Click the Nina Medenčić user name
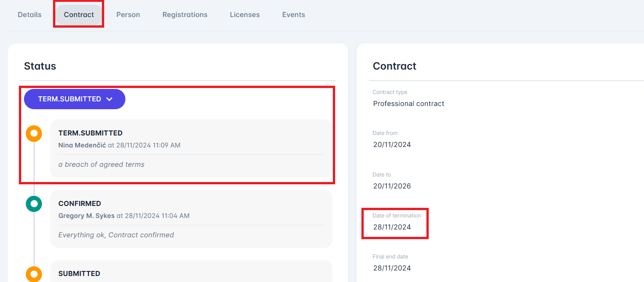 click(x=82, y=145)
